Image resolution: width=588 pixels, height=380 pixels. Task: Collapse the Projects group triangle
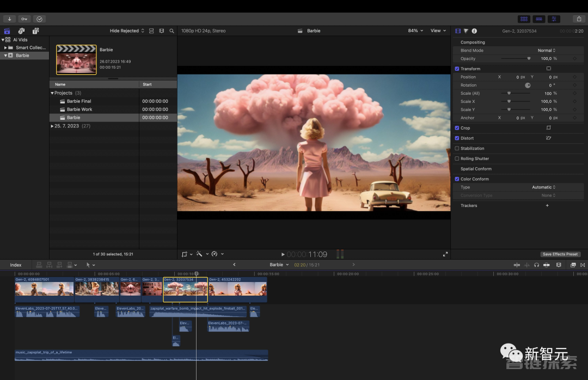click(x=52, y=93)
